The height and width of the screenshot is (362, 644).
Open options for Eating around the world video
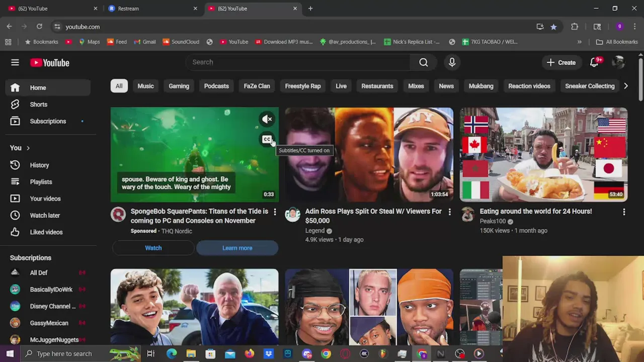[624, 212]
